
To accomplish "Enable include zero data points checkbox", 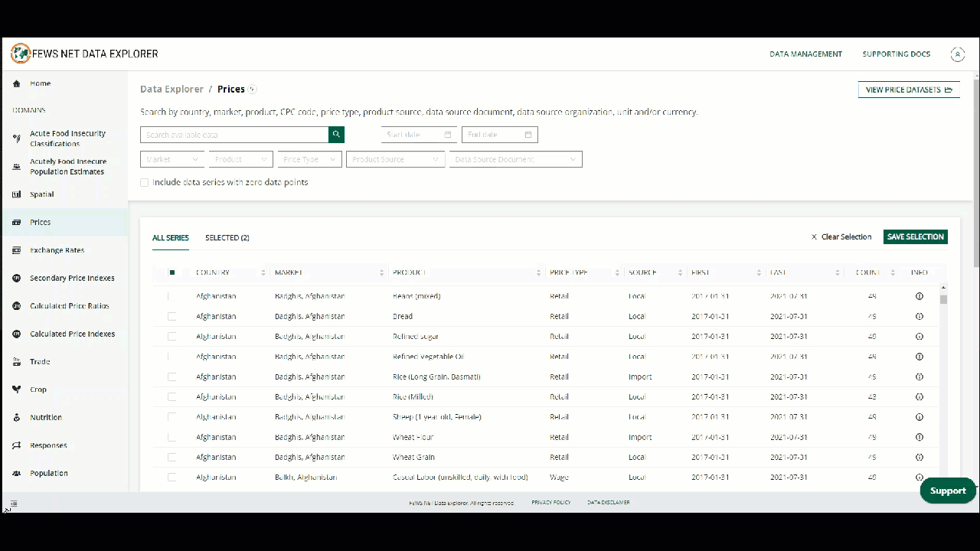I will [145, 182].
